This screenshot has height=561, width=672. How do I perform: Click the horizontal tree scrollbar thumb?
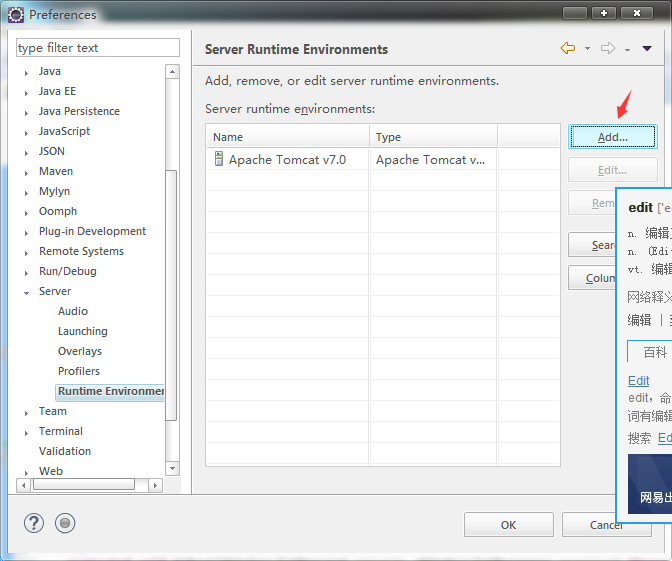pos(84,485)
